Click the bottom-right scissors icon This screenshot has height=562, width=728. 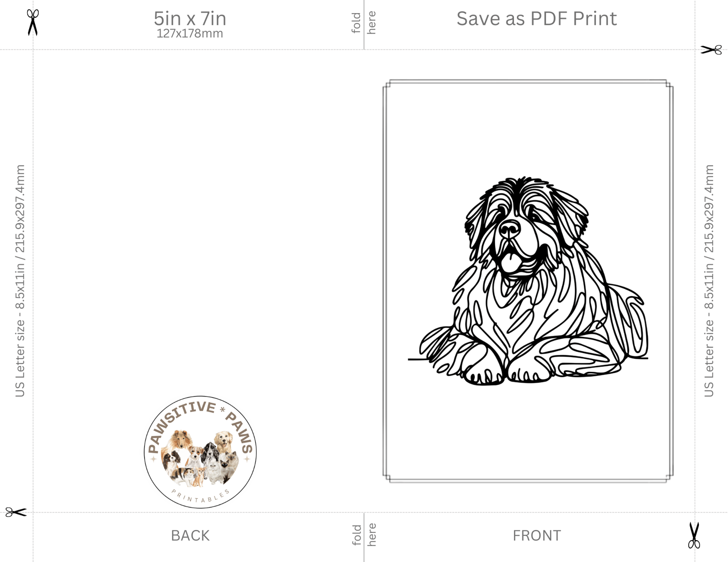[x=694, y=535]
